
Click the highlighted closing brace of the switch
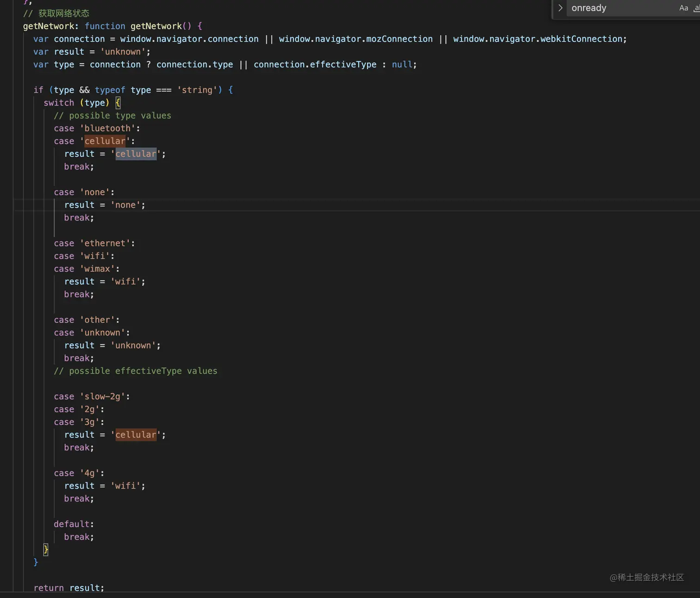coord(45,550)
